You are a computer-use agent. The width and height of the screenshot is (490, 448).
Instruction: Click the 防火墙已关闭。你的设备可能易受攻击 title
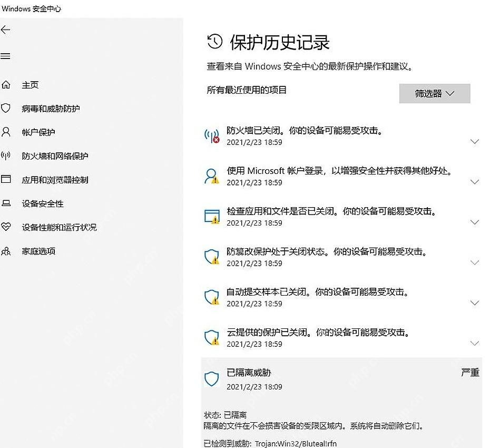point(305,130)
